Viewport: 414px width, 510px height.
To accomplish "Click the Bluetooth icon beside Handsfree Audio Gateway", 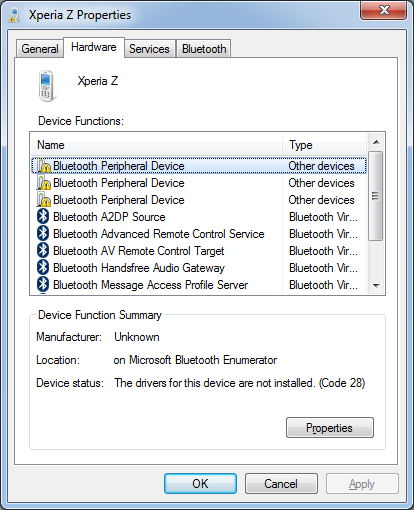I will (43, 268).
